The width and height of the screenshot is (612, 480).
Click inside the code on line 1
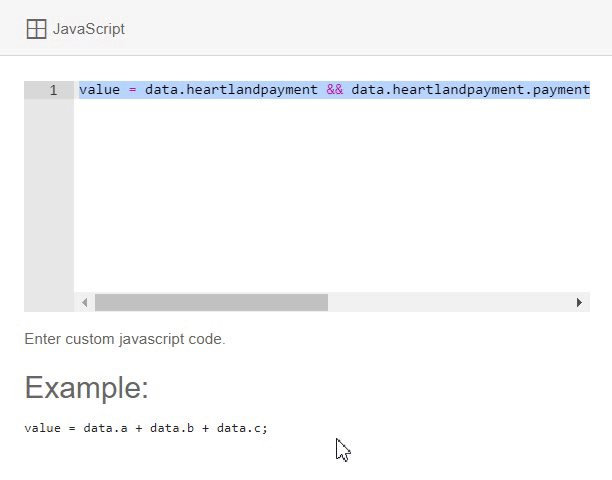click(334, 90)
